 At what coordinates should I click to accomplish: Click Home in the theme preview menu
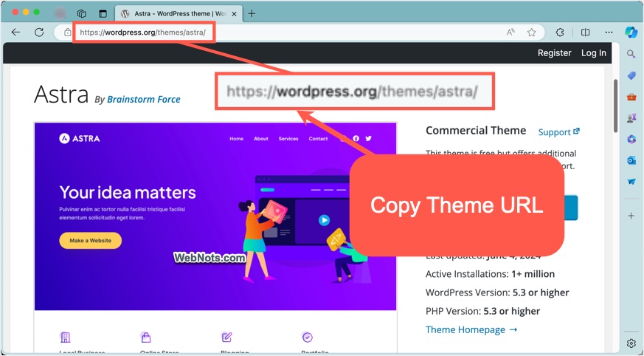tap(236, 139)
